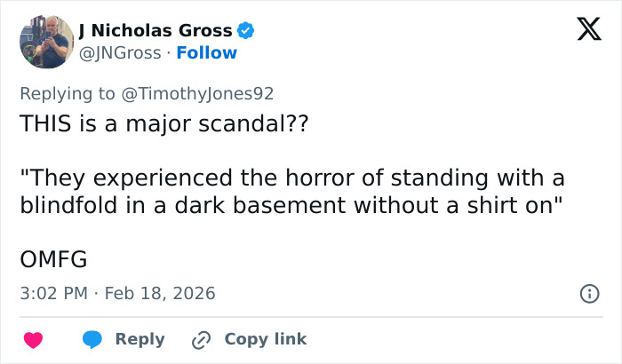This screenshot has height=364, width=622.
Task: Click the OMFG text
Action: pyautogui.click(x=52, y=260)
